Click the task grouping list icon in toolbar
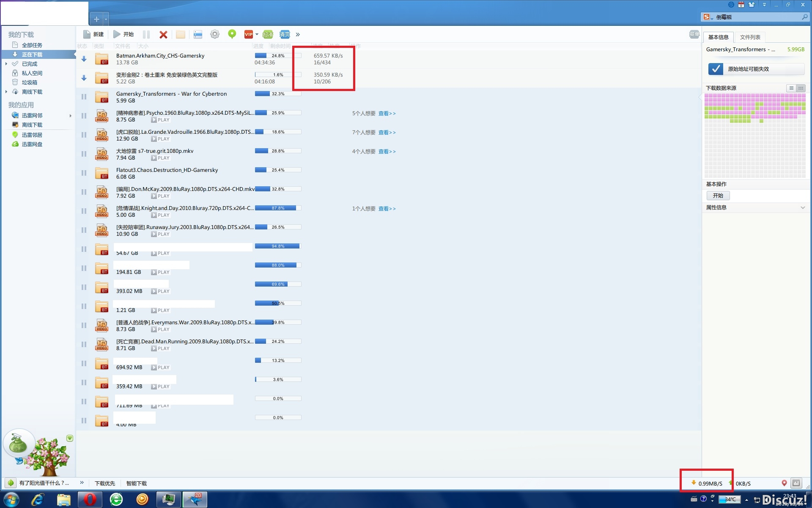This screenshot has height=508, width=812. 198,34
